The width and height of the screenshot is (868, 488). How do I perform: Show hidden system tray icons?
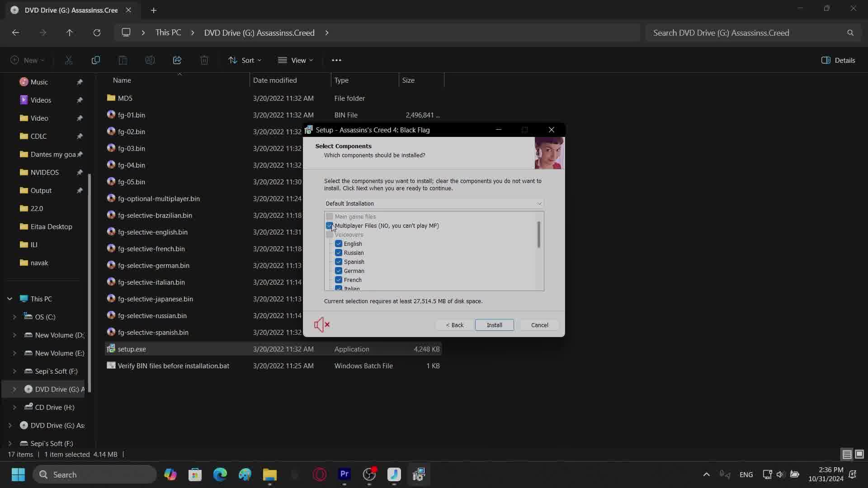[706, 474]
